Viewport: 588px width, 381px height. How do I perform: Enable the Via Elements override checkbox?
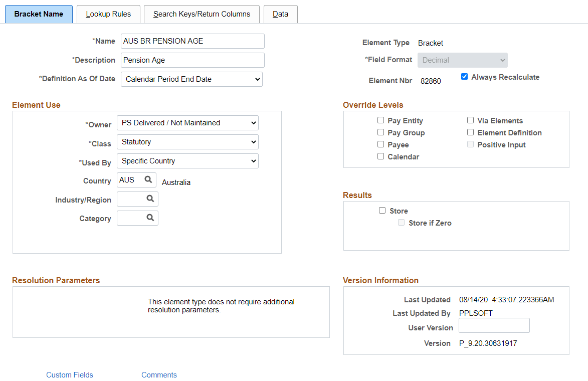(470, 120)
